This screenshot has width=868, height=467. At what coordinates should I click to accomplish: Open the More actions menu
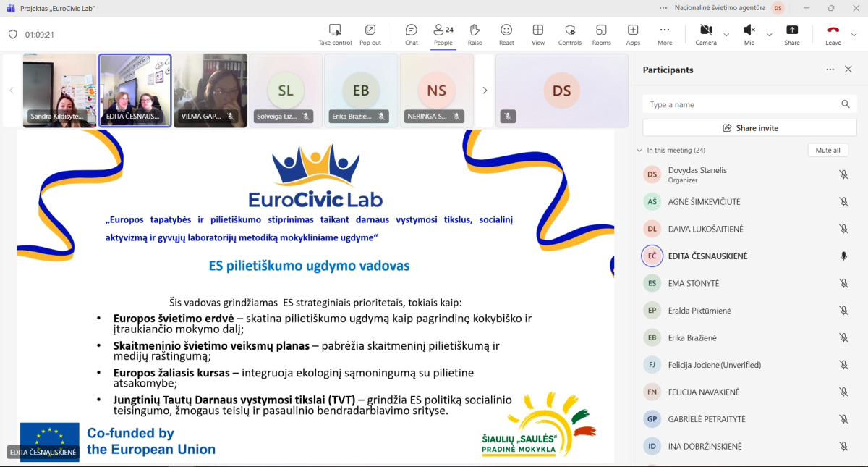(664, 34)
